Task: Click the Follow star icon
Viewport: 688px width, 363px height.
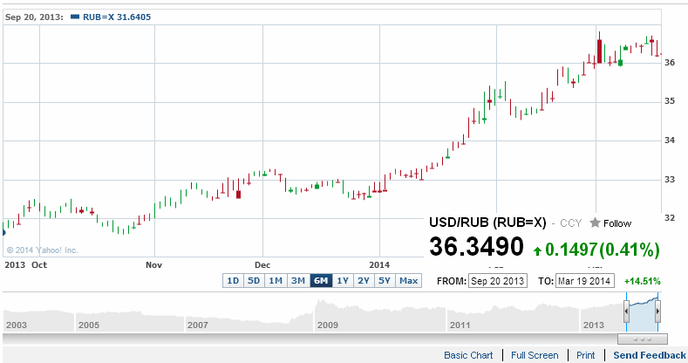Action: click(x=595, y=223)
